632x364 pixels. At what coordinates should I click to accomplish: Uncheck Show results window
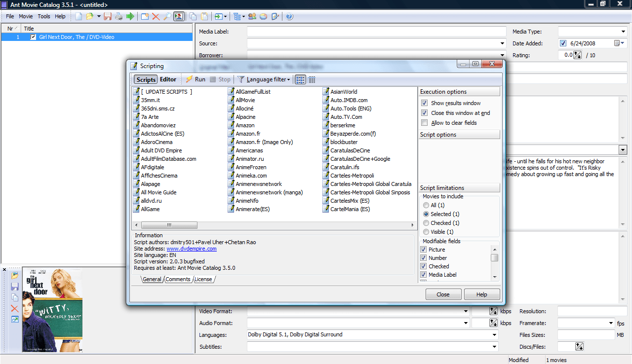pos(424,103)
